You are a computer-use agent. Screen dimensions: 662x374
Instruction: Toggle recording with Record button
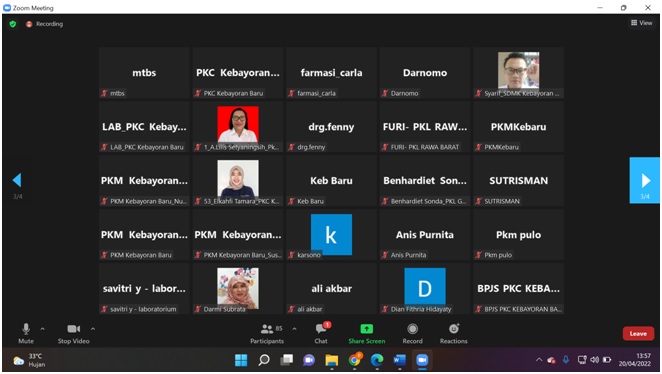pyautogui.click(x=412, y=333)
